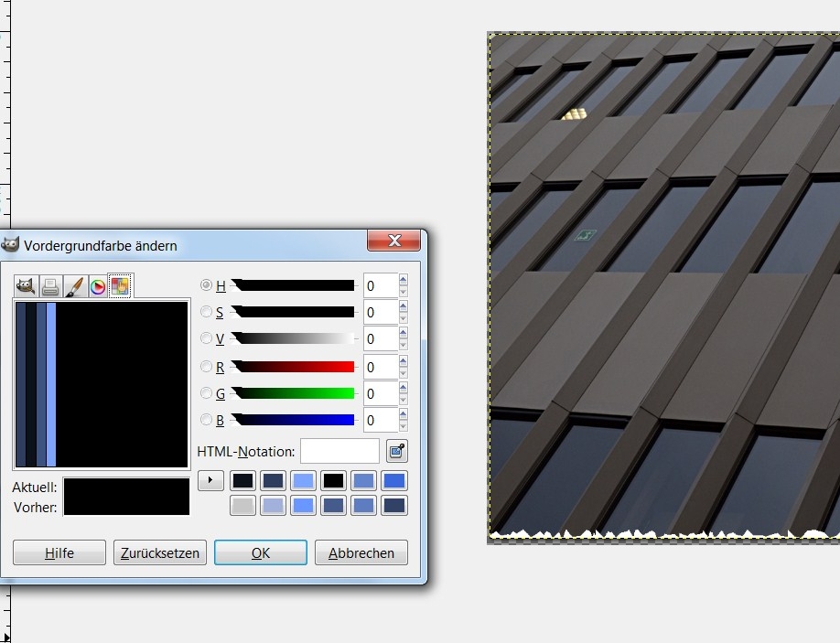This screenshot has height=643, width=840.
Task: Activate the eyedropper color picker icon
Action: pyautogui.click(x=397, y=451)
